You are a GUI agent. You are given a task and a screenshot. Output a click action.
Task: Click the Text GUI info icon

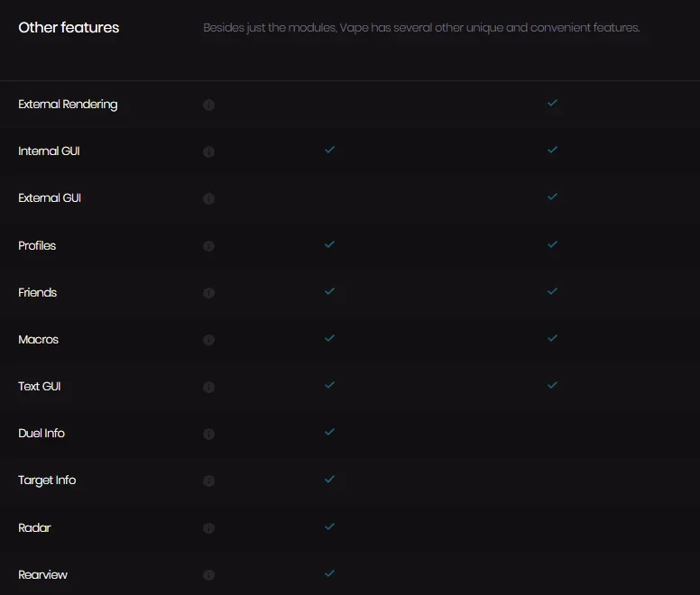pos(208,387)
